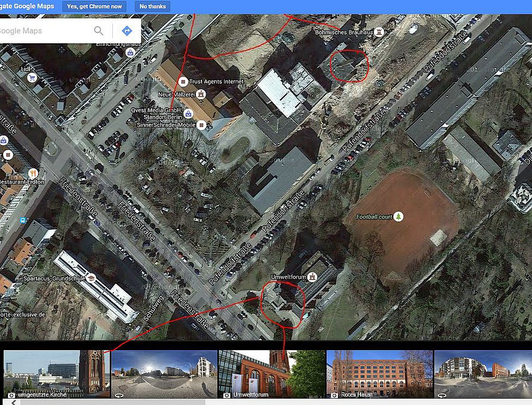Select the Qvest Media GmbH shopping marker
This screenshot has width=532, height=405.
189,113
